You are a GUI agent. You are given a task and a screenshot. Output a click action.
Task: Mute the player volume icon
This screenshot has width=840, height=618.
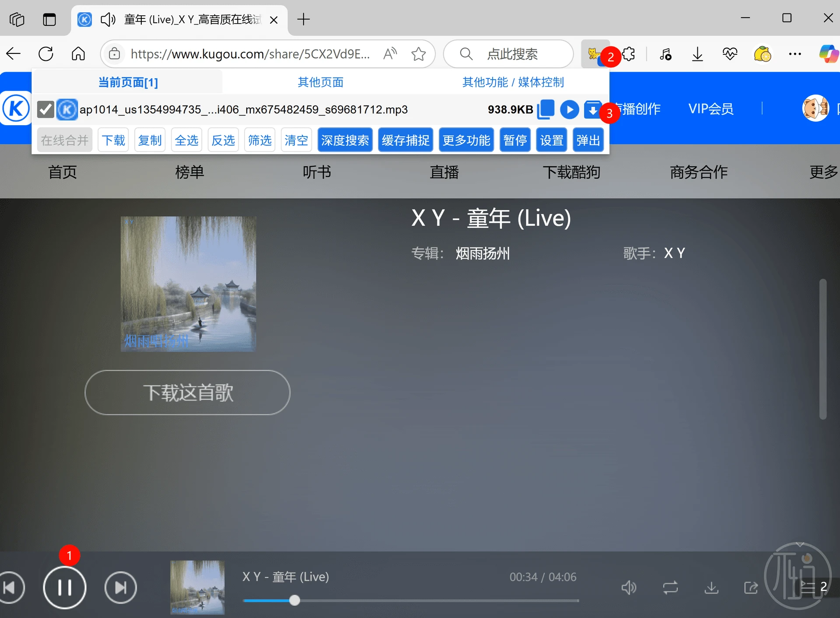[x=629, y=587]
